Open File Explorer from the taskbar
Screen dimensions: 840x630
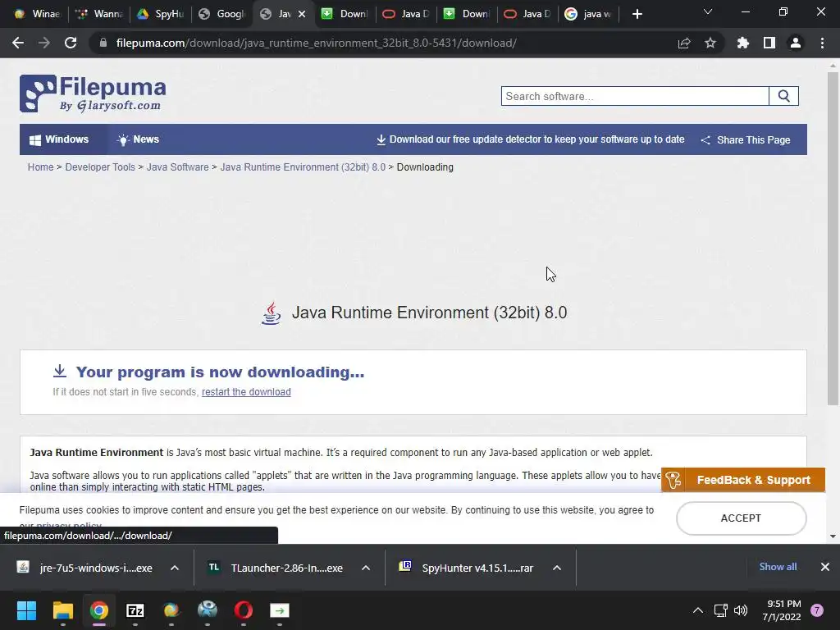(x=62, y=610)
